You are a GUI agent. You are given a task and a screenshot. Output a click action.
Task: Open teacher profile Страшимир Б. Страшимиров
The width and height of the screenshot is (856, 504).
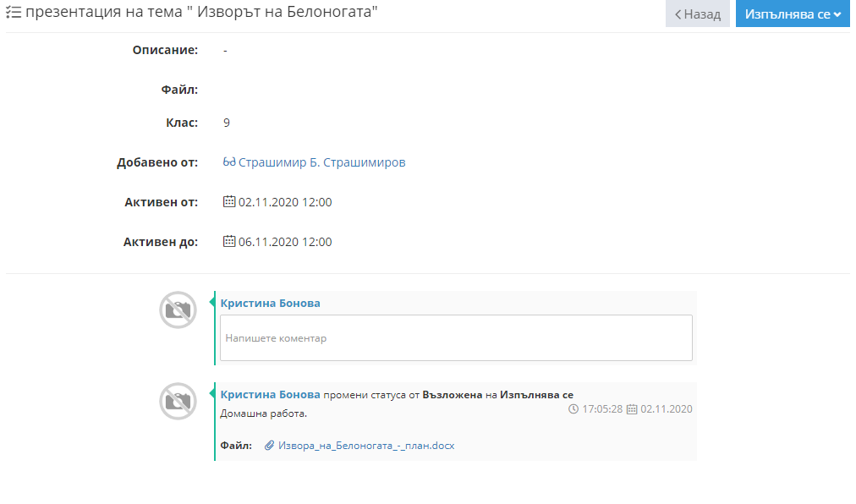(322, 162)
